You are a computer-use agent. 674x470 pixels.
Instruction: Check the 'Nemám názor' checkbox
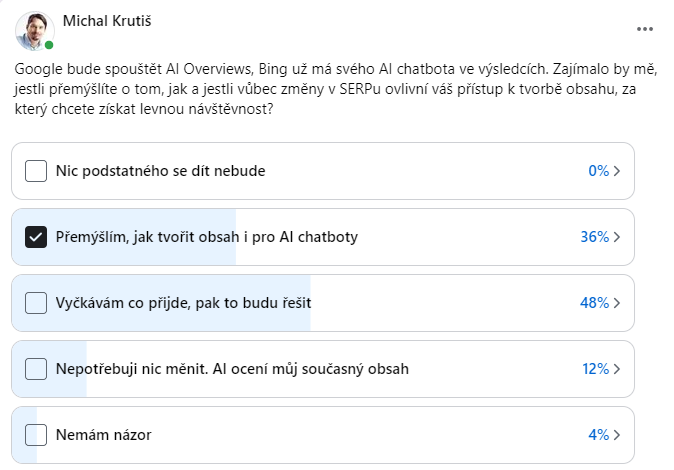[x=36, y=435]
